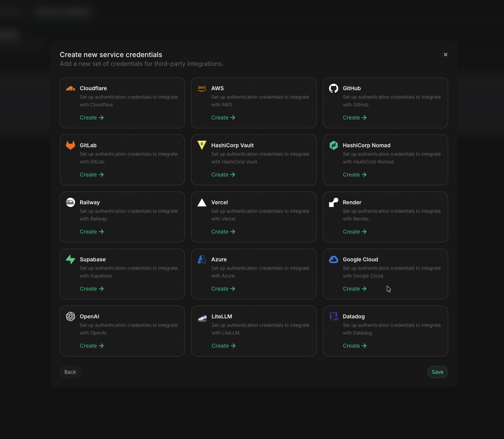Create Render credentials
504x439 pixels.
354,232
